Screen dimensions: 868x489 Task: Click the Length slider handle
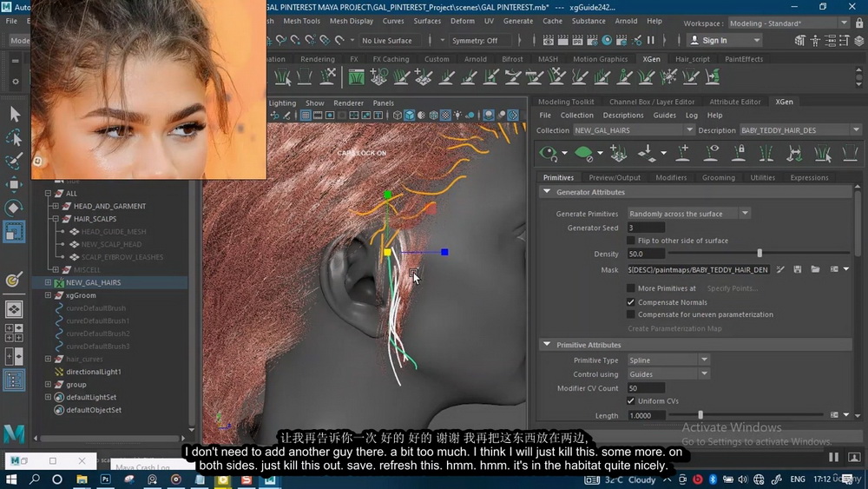tap(700, 415)
